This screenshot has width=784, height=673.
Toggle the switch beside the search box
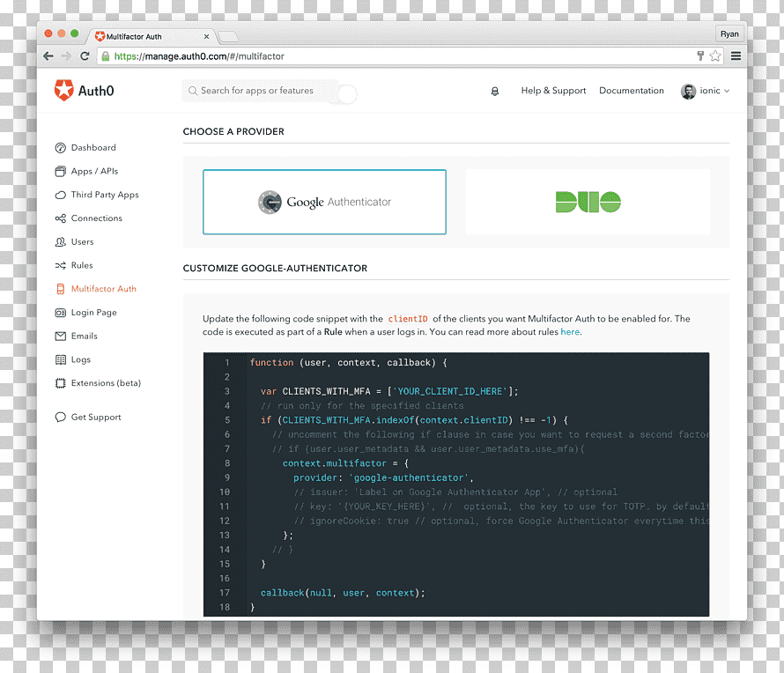click(347, 94)
